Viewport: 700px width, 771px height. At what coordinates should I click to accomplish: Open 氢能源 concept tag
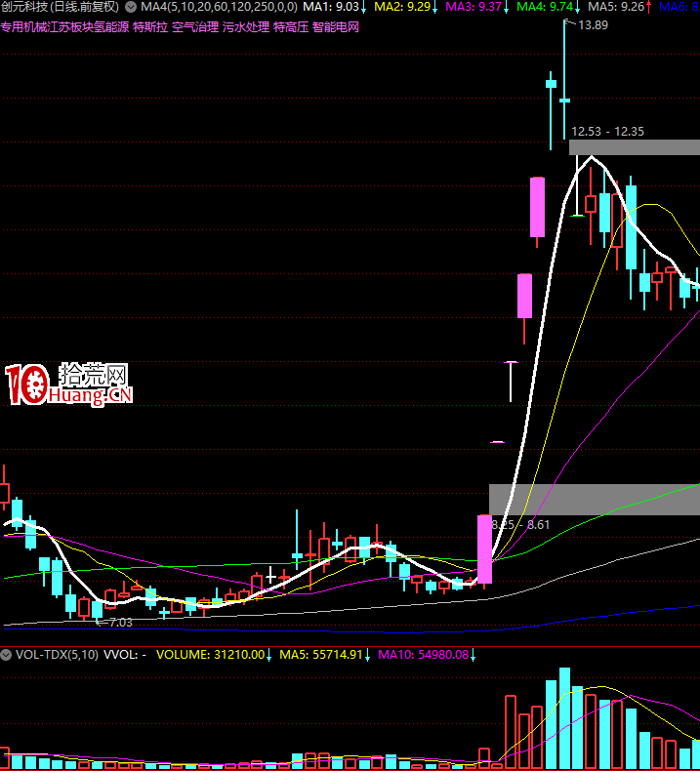[111, 27]
